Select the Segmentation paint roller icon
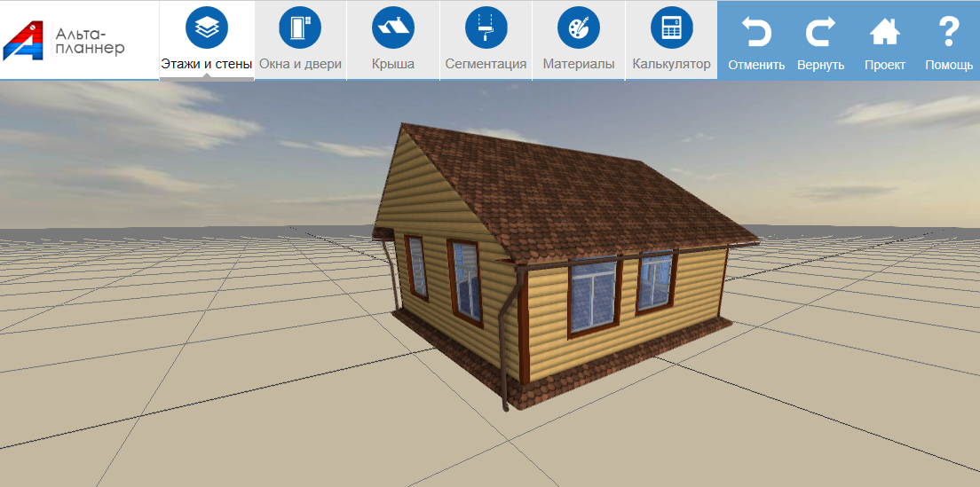 click(486, 27)
